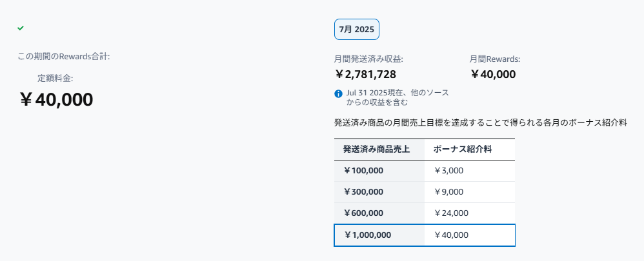Select the ￥300,000 sales target cell
644x261 pixels.
pos(379,192)
